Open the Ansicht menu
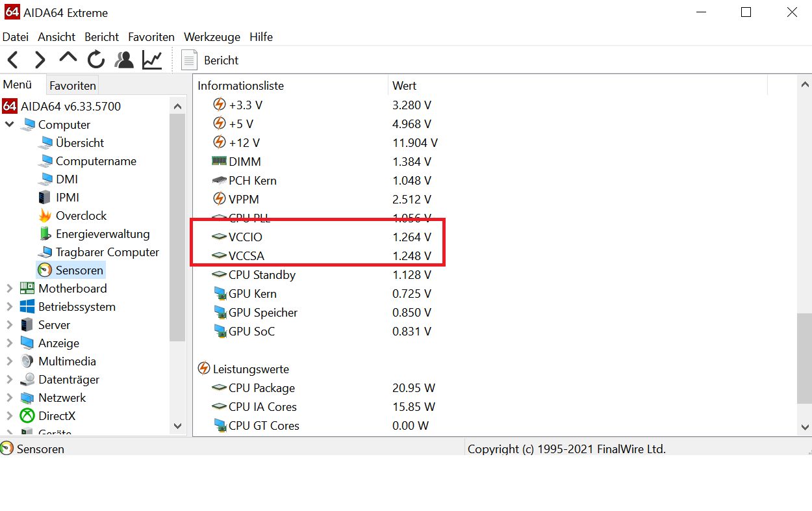The width and height of the screenshot is (812, 511). [x=57, y=37]
